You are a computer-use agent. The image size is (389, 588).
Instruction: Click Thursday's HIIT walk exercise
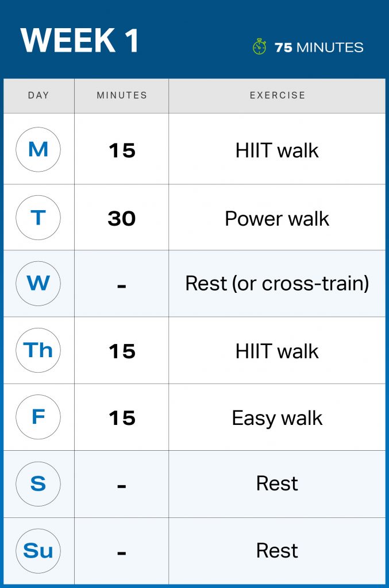(x=277, y=351)
